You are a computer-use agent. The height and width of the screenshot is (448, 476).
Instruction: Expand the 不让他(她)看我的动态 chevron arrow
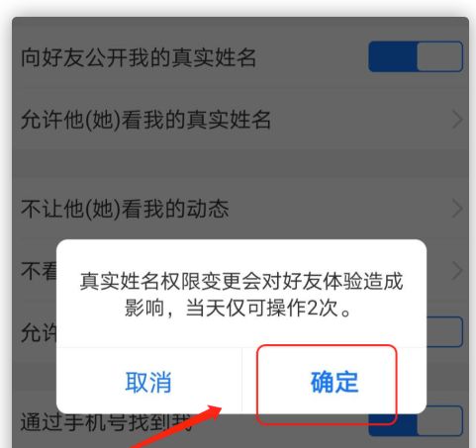(x=457, y=209)
